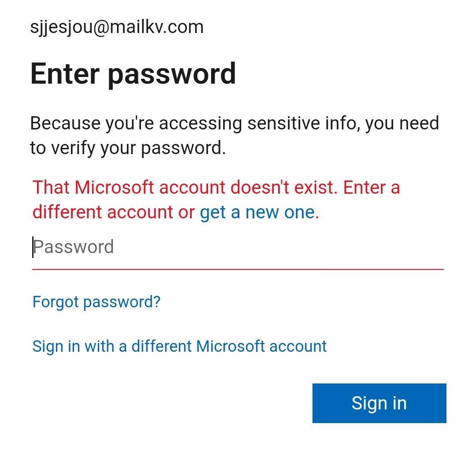Click 'different account or' in the error message
Image resolution: width=476 pixels, height=457 pixels.
coord(113,212)
